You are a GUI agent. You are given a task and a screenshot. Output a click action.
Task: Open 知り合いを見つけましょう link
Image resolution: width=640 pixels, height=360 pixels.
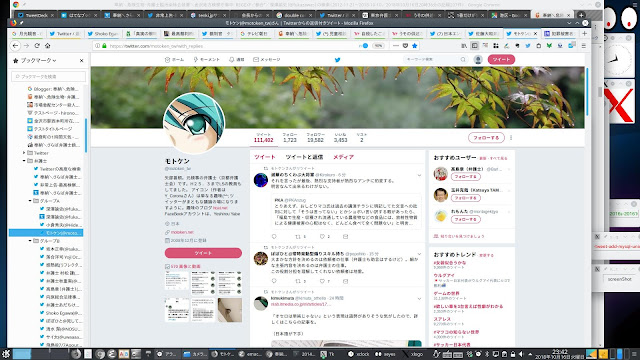[x=462, y=236]
